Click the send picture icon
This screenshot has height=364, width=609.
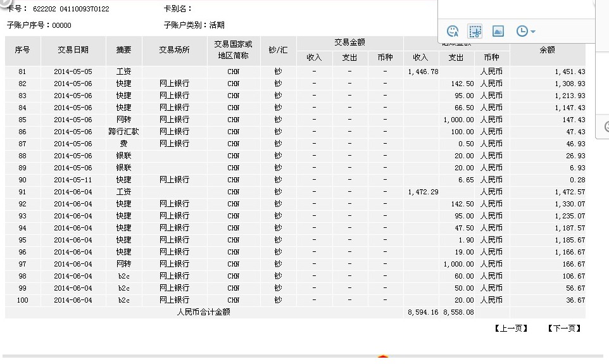tap(498, 31)
